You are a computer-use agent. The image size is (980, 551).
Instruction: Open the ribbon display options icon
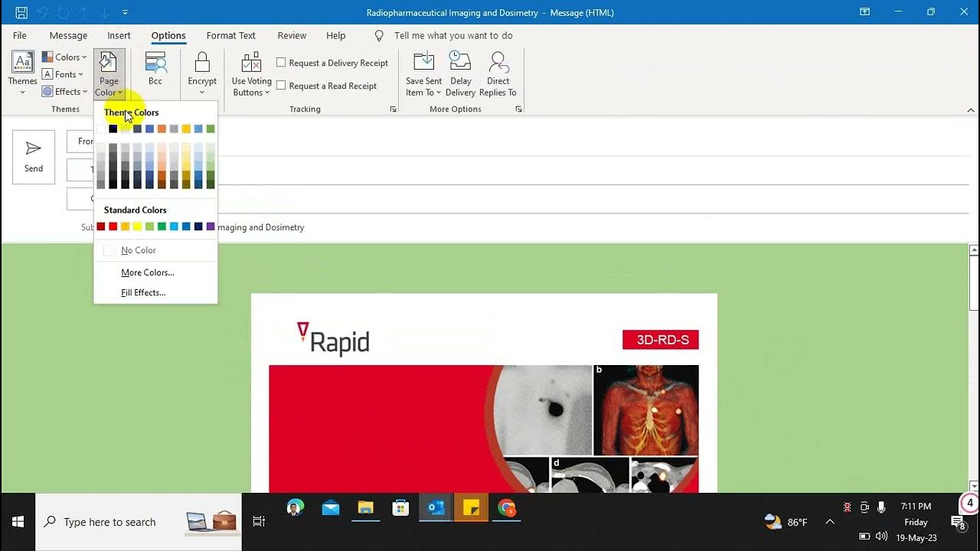[864, 12]
